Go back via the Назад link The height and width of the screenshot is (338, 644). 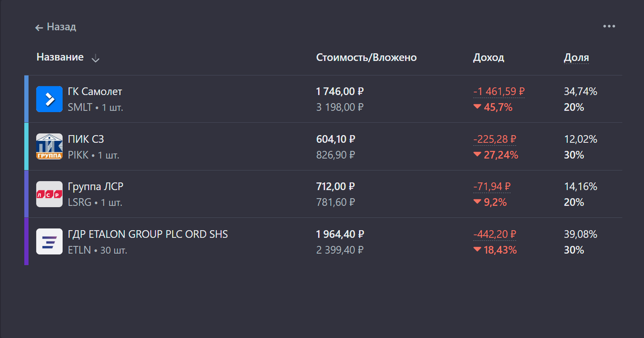tap(61, 27)
